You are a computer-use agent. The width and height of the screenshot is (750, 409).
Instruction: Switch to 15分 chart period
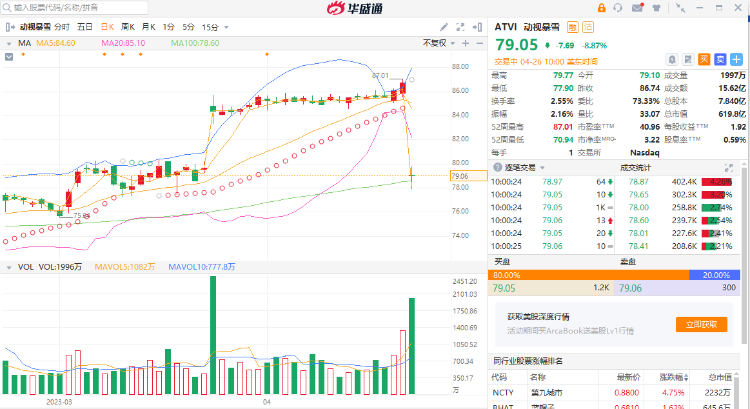pyautogui.click(x=210, y=27)
